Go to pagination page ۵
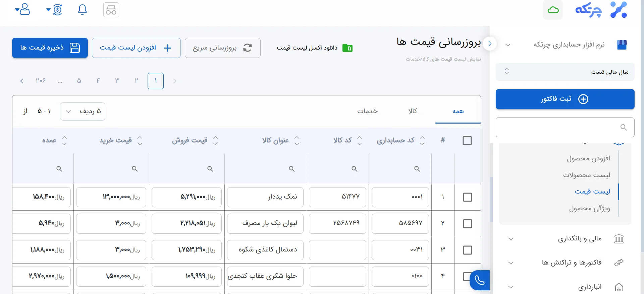The width and height of the screenshot is (644, 294). pyautogui.click(x=79, y=81)
